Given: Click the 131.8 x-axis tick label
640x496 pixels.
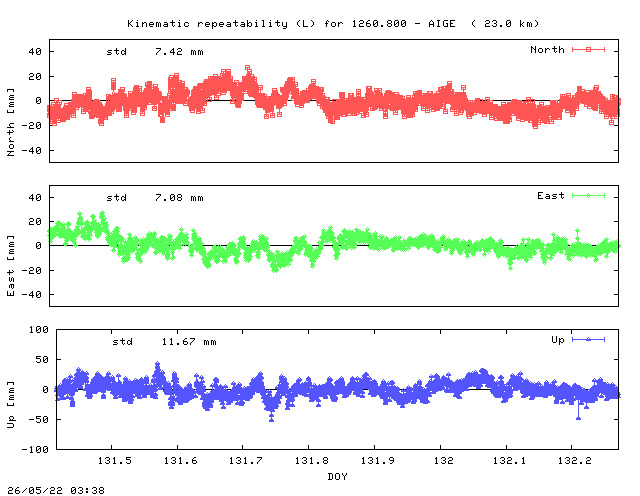Looking at the screenshot, I should pos(312,461).
